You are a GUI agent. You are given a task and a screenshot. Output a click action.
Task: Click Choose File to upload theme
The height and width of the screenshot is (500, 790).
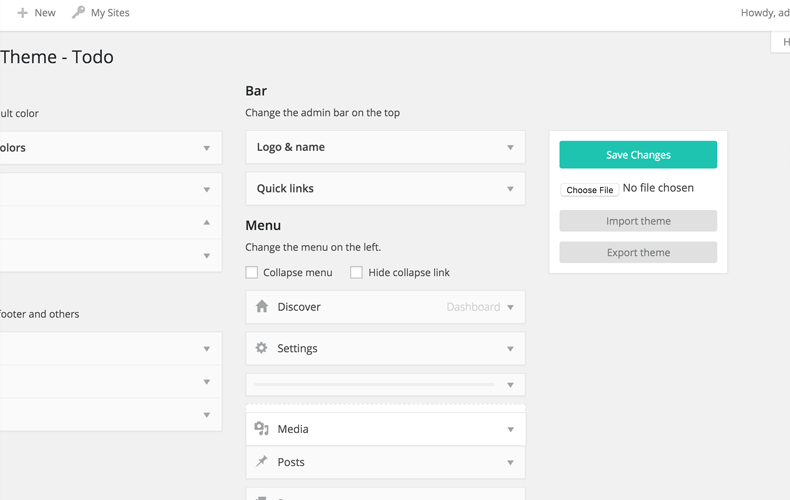tap(589, 190)
